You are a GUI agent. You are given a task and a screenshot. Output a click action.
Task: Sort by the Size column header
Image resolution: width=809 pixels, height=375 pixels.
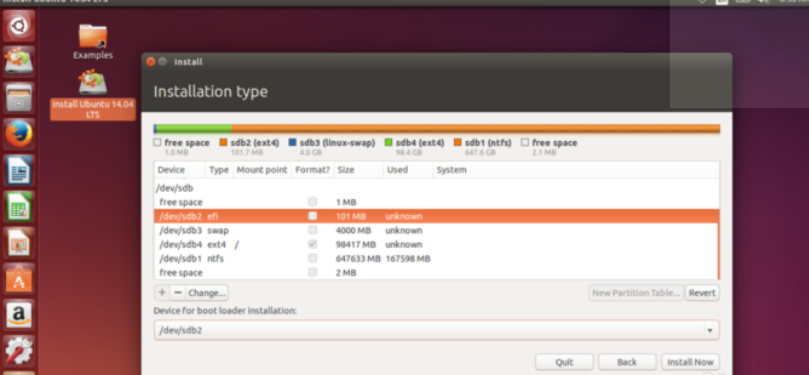359,170
